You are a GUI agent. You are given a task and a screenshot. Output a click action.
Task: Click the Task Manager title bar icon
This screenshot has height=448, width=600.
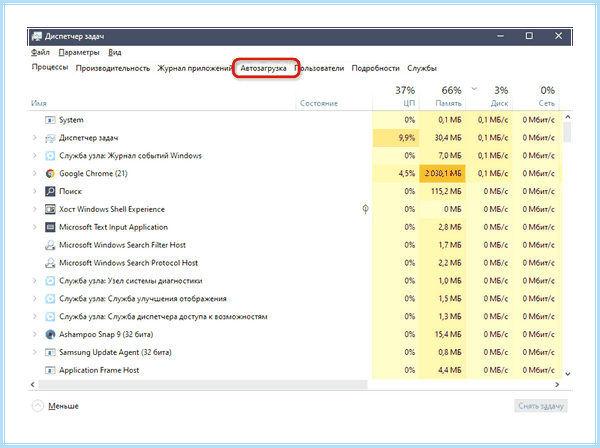[x=37, y=36]
